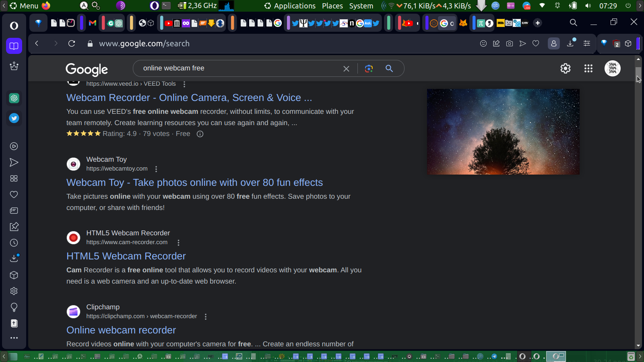This screenshot has height=362, width=644.
Task: Open the Easy Setup panel
Action: [587, 43]
